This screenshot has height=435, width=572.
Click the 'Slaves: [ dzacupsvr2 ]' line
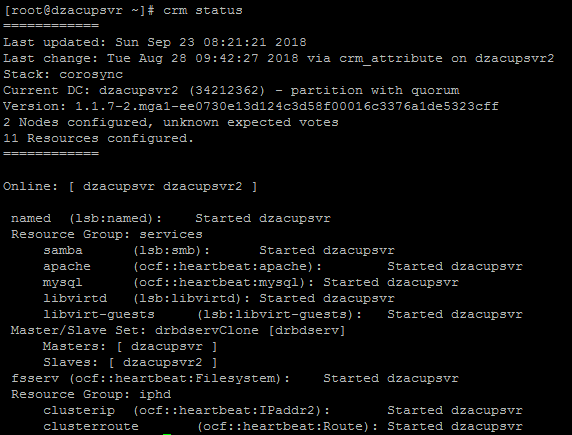click(x=130, y=363)
